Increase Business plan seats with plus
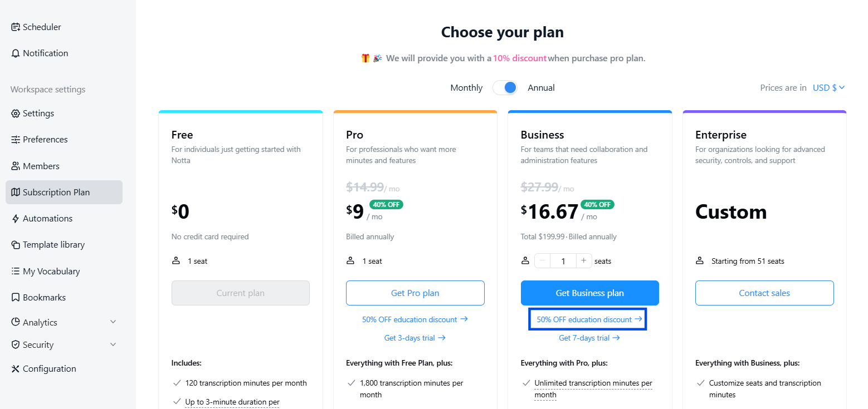The image size is (868, 409). pyautogui.click(x=584, y=260)
